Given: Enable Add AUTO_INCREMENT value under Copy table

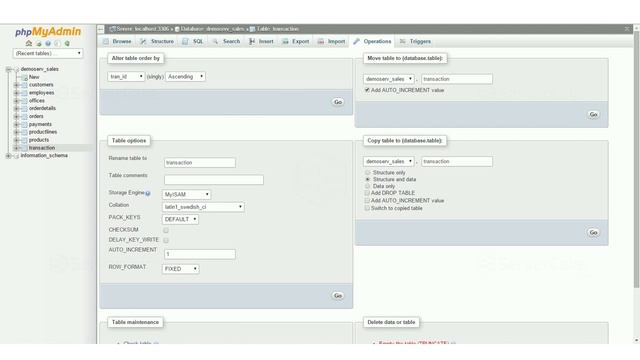Looking at the screenshot, I should (x=367, y=200).
